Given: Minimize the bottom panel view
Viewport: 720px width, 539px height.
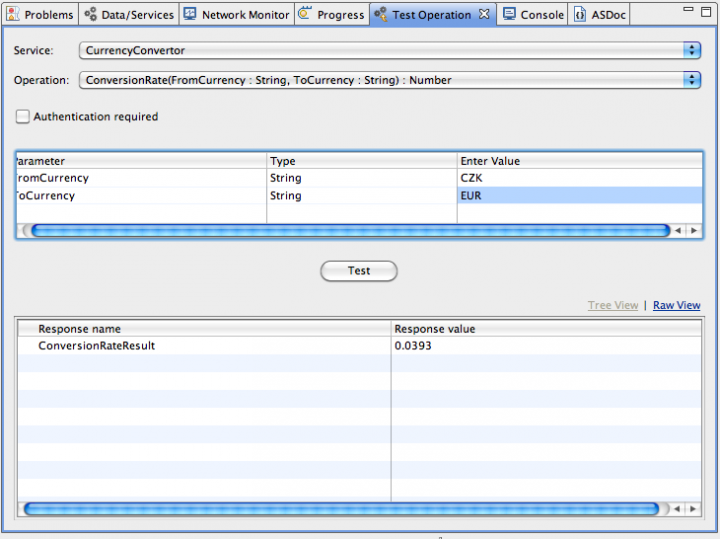Looking at the screenshot, I should [x=688, y=9].
